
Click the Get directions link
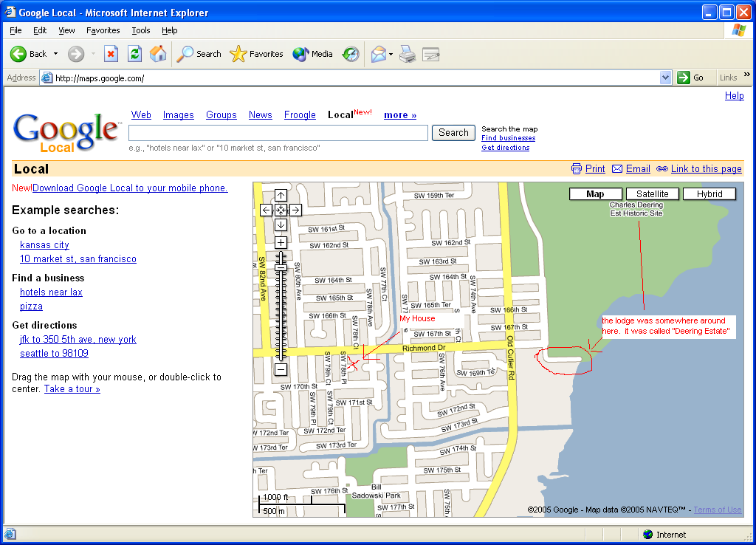click(505, 148)
